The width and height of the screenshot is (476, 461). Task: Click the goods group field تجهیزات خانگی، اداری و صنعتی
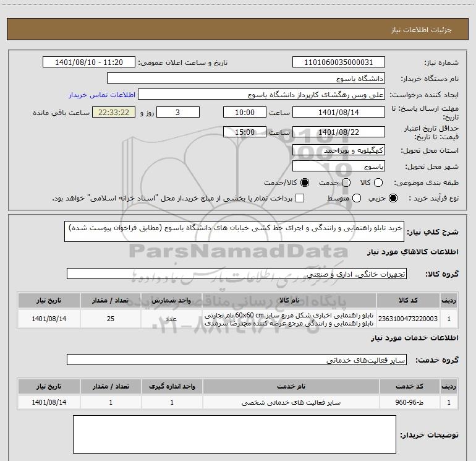tap(237, 274)
